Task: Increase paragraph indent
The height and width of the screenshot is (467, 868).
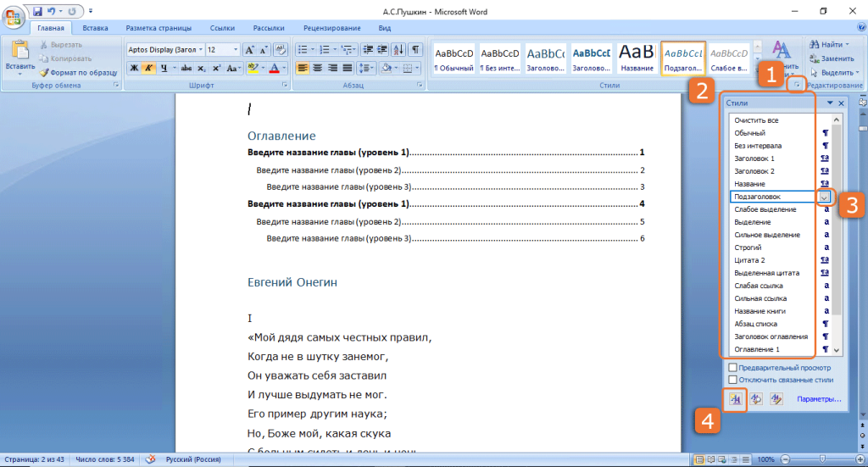Action: click(x=382, y=50)
